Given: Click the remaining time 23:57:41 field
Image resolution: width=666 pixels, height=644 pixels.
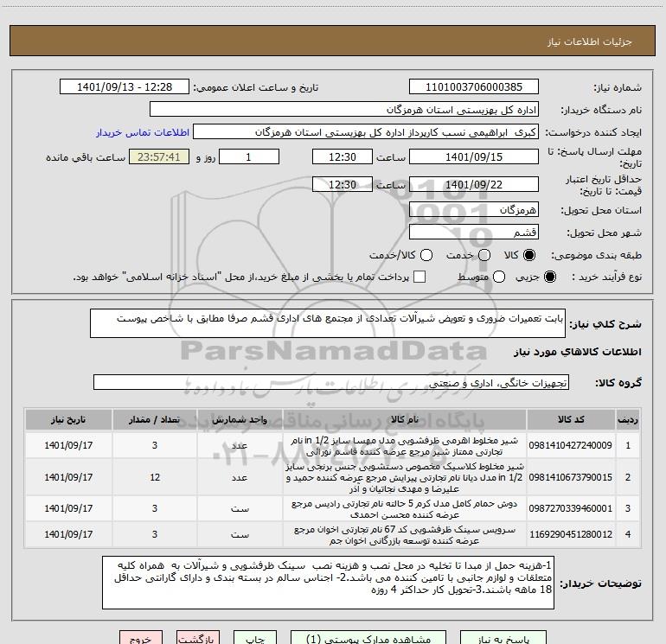Looking at the screenshot, I should (159, 156).
